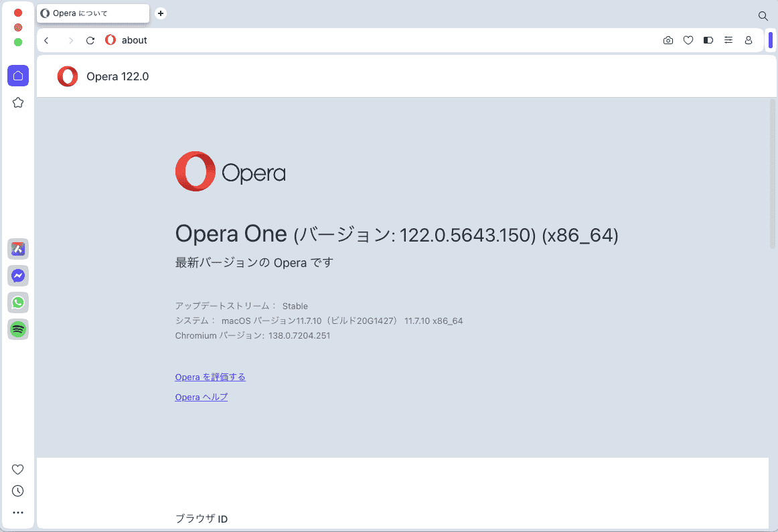Open the Start Page home icon in sidebar
Image resolution: width=778 pixels, height=532 pixels.
coord(18,76)
